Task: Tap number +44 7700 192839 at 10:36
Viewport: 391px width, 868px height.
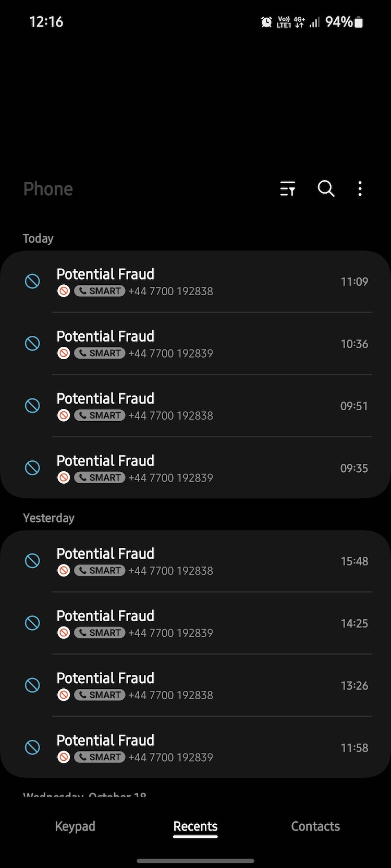Action: coord(170,354)
